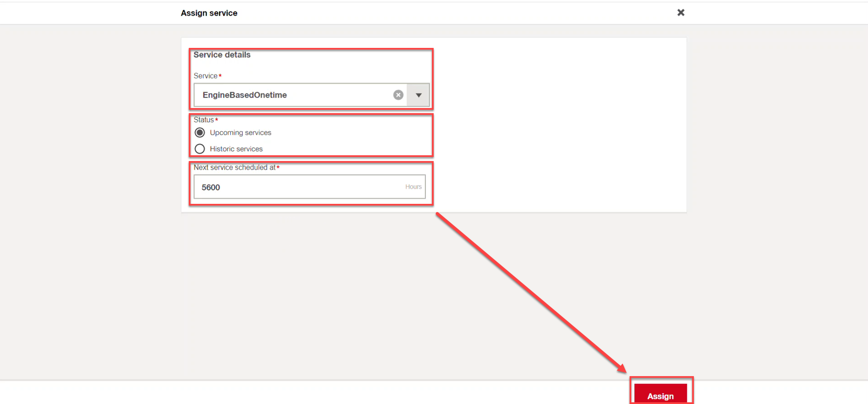This screenshot has width=868, height=404.
Task: Confirm assignment with the red Assign button
Action: pyautogui.click(x=661, y=396)
